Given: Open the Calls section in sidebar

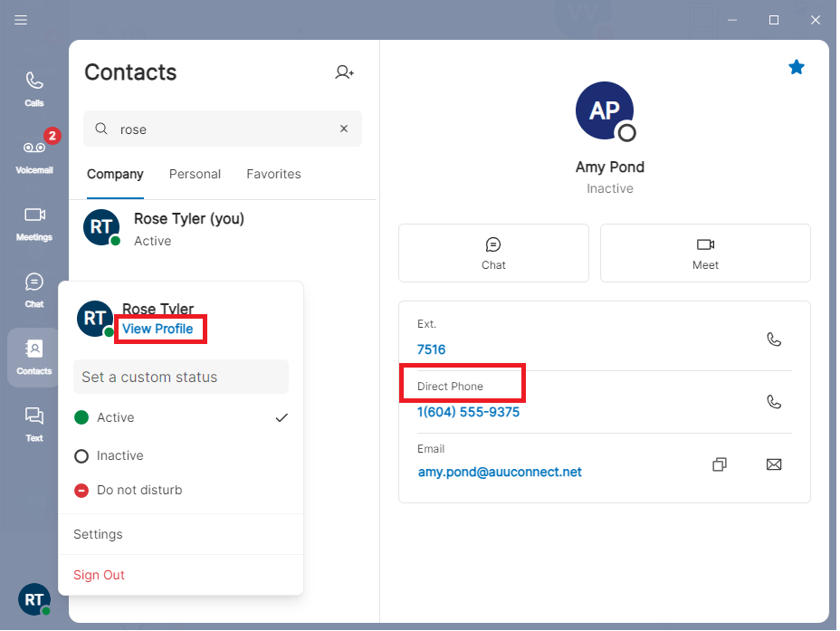Looking at the screenshot, I should pos(34,89).
